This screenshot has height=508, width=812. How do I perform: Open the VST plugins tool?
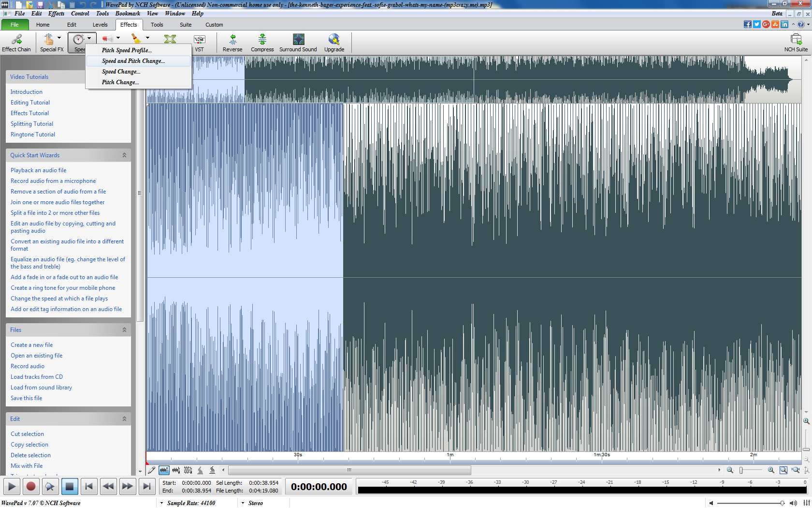coord(199,43)
